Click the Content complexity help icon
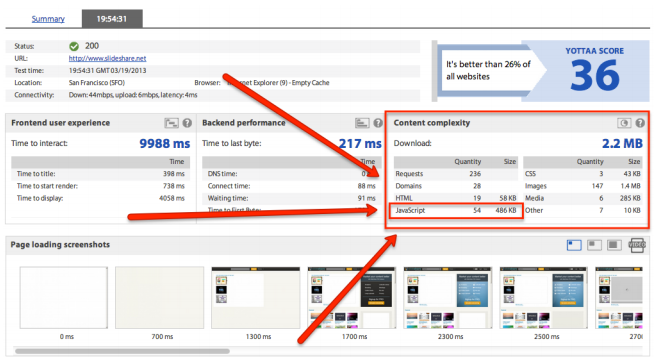This screenshot has height=362, width=657. point(640,123)
